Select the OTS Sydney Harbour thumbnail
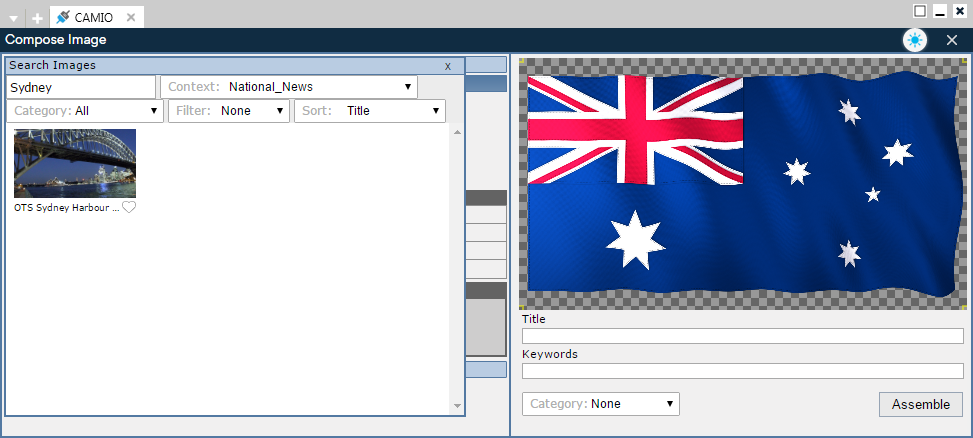The image size is (973, 438). (x=75, y=164)
